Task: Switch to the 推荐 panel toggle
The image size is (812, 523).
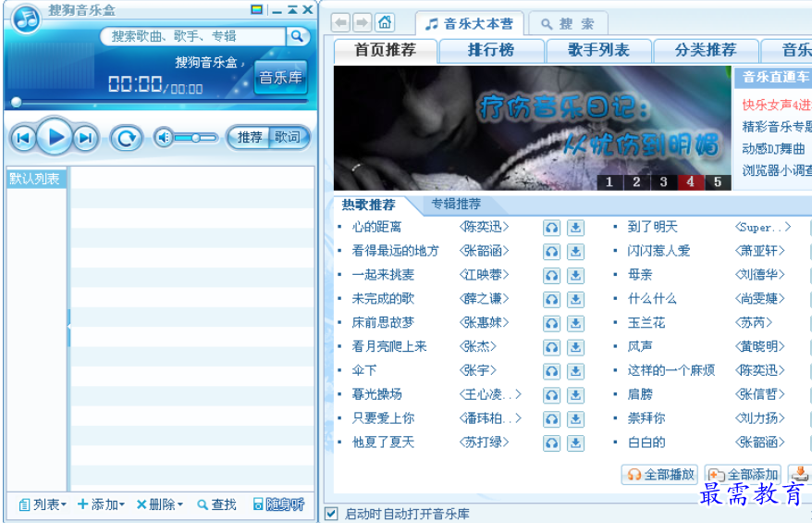Action: pos(249,137)
